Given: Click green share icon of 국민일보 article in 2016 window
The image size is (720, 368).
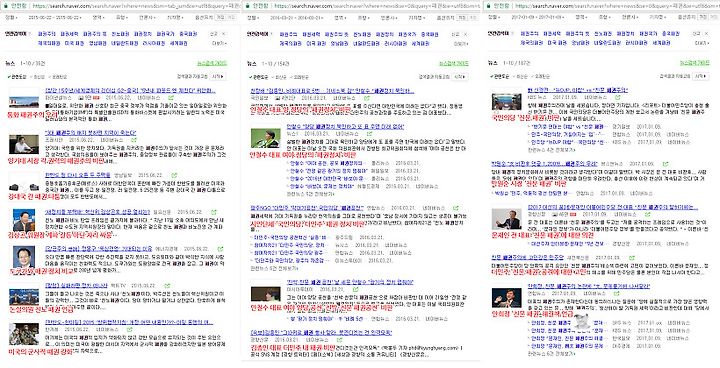Looking at the screenshot, I should [367, 98].
